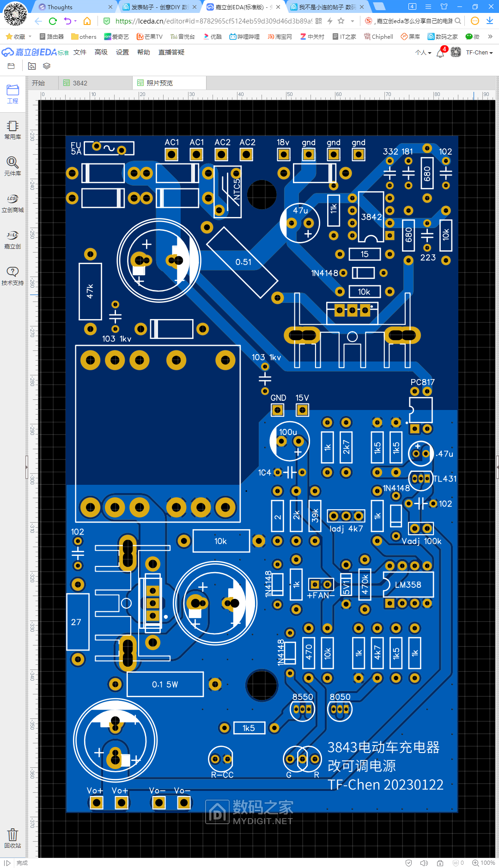
Task: Click the folder icon in the EDA toolbar
Action: (11, 66)
